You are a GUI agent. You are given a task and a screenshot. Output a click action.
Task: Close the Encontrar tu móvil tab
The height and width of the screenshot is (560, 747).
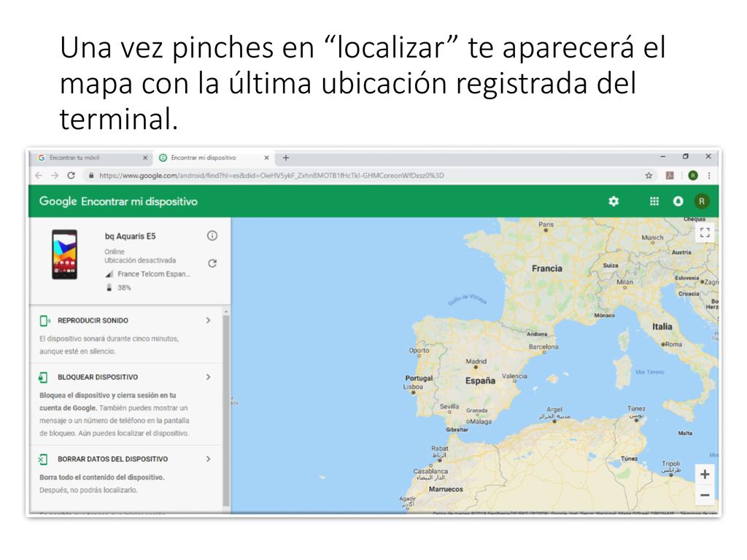tap(145, 157)
